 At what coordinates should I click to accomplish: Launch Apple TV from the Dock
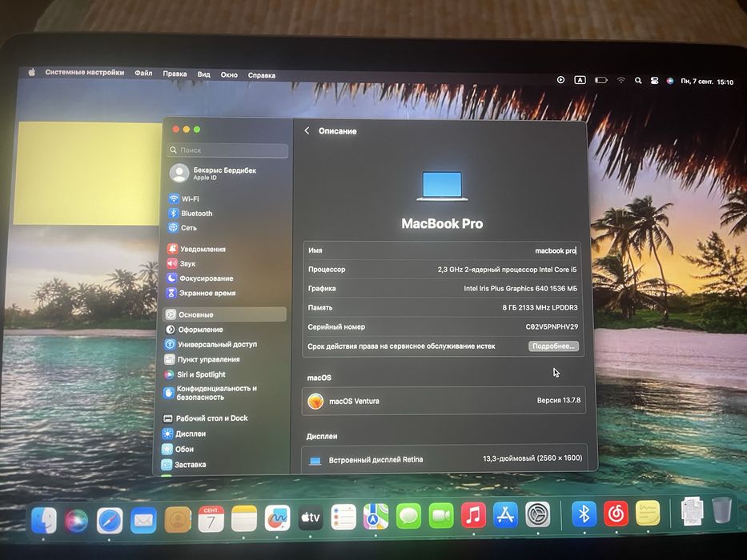click(310, 518)
